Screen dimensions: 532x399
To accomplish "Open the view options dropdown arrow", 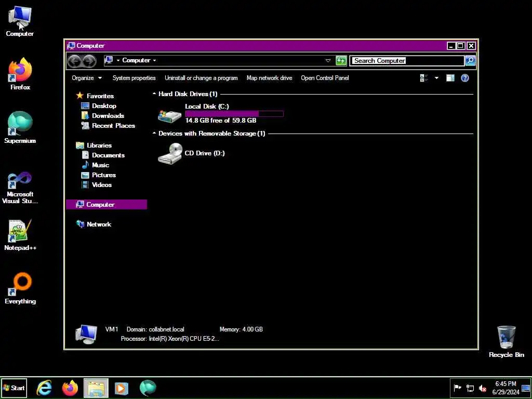I will click(436, 78).
